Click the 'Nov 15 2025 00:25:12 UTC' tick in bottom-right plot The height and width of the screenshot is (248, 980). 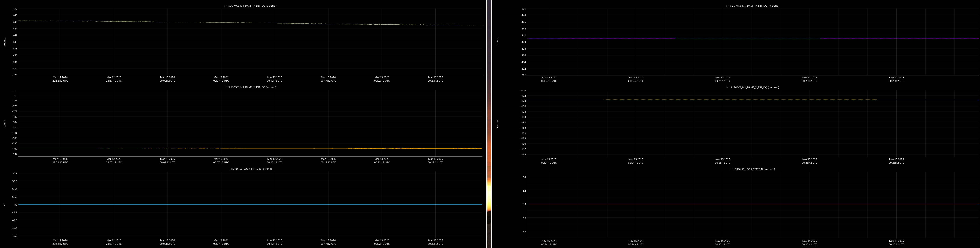point(722,242)
